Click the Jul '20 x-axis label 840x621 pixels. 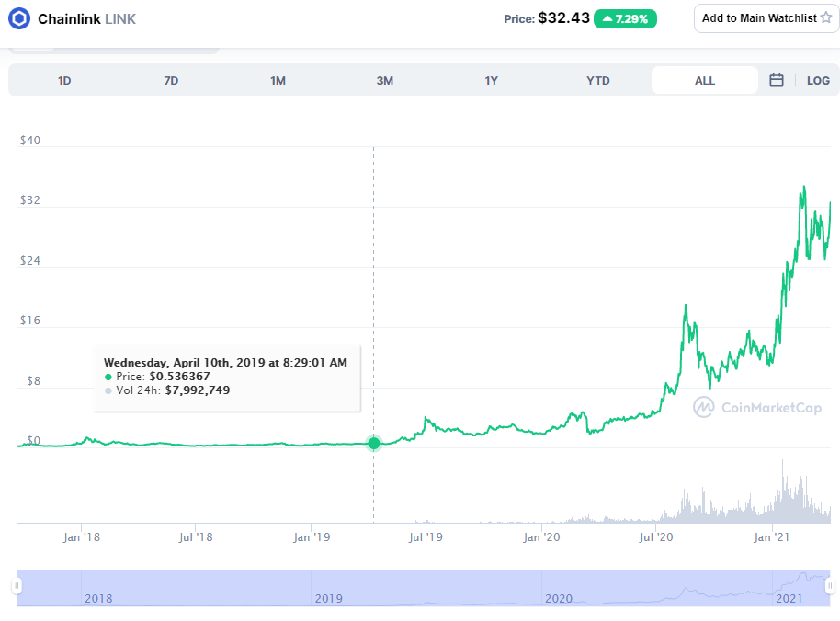[x=656, y=537]
